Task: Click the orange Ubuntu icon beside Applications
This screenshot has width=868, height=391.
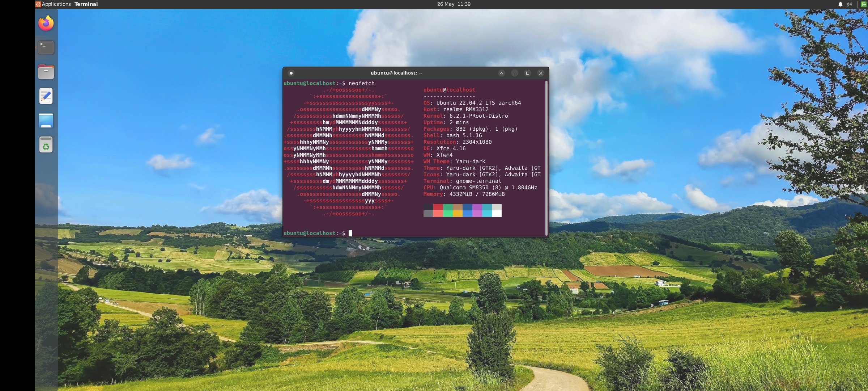Action: pyautogui.click(x=38, y=4)
